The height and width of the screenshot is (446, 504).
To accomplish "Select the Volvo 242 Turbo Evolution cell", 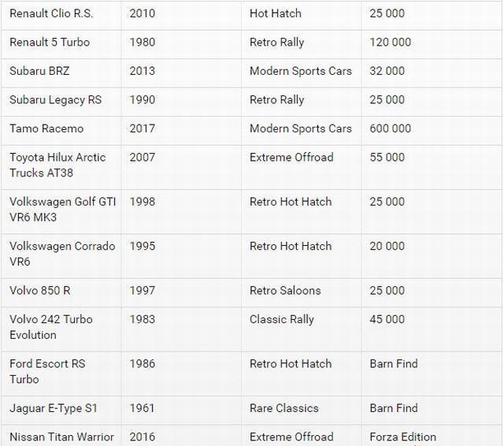I will click(51, 327).
